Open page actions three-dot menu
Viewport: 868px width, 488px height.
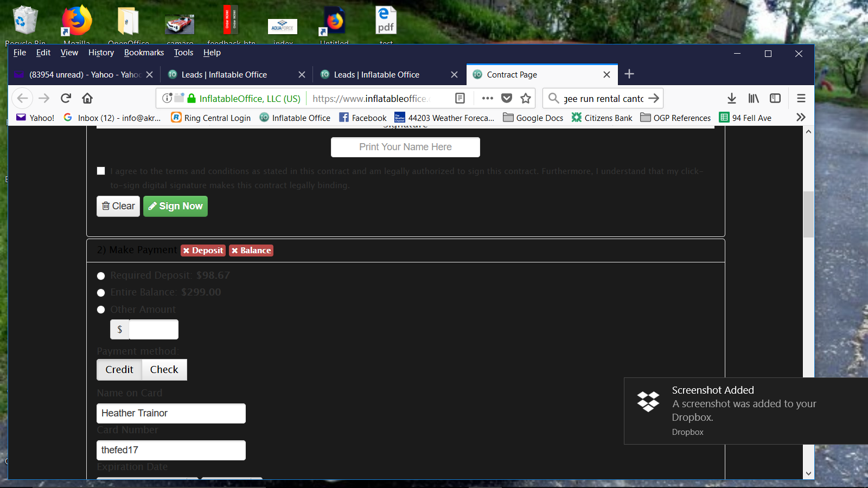click(x=487, y=98)
